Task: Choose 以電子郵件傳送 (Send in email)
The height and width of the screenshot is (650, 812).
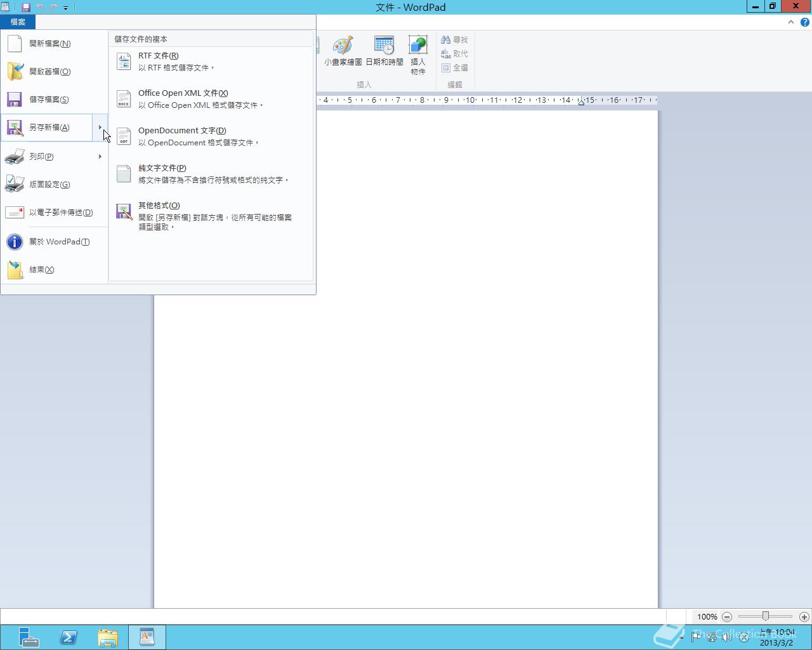Action: 54,212
